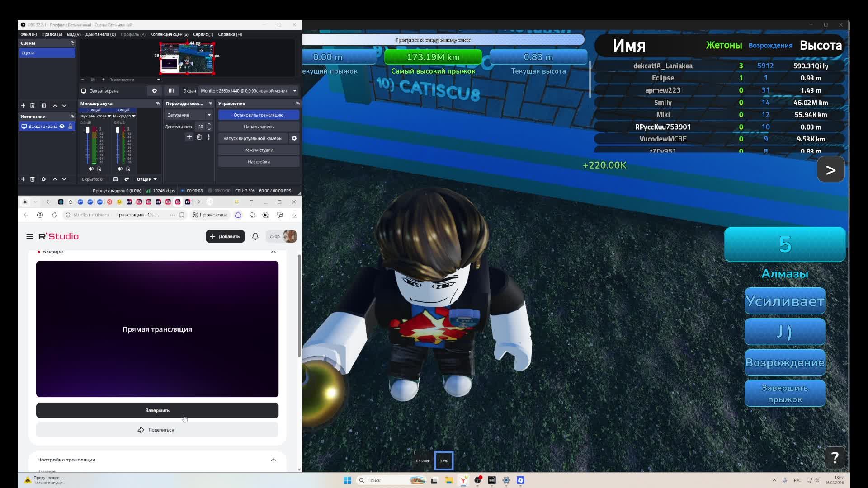Click Поделиться button in R Studio
Screen dimensions: 868x488
(x=157, y=430)
